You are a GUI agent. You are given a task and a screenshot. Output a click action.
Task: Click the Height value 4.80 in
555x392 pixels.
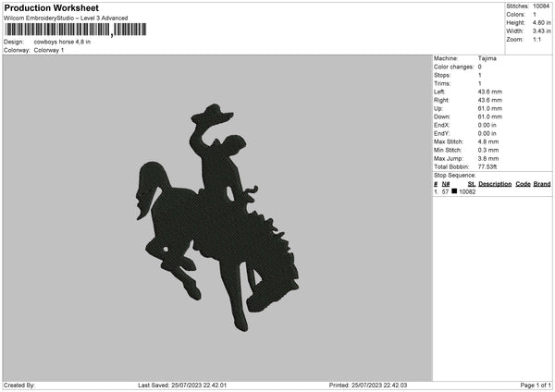tap(541, 22)
